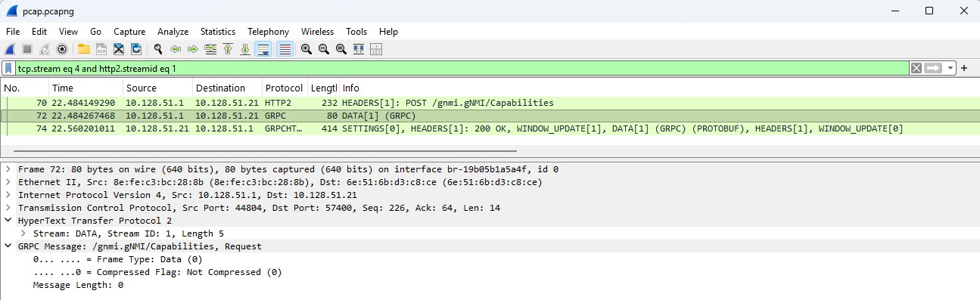
Task: Open the Analyze menu
Action: point(173,32)
